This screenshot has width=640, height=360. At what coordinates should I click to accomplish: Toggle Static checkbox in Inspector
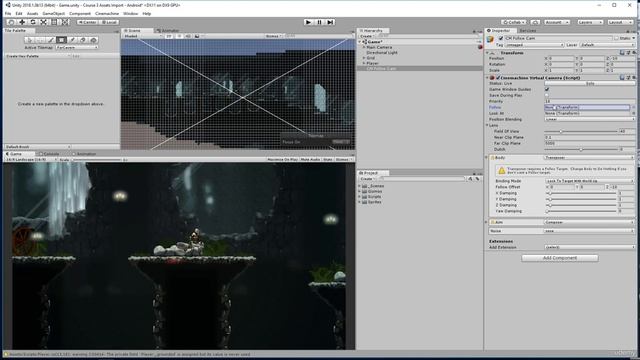tap(616, 38)
